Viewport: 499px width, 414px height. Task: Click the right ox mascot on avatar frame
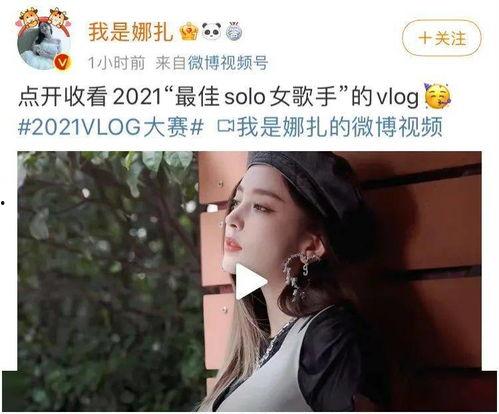click(x=58, y=18)
